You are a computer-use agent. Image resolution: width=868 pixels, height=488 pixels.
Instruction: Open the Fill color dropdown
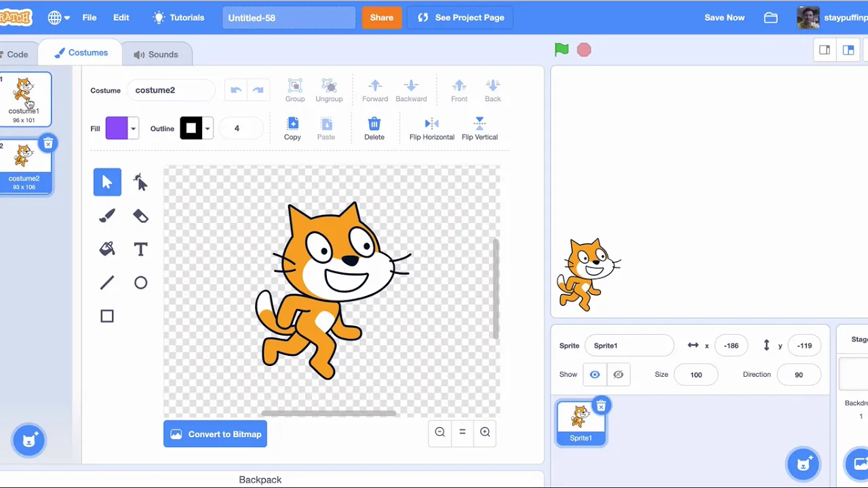[x=133, y=128]
